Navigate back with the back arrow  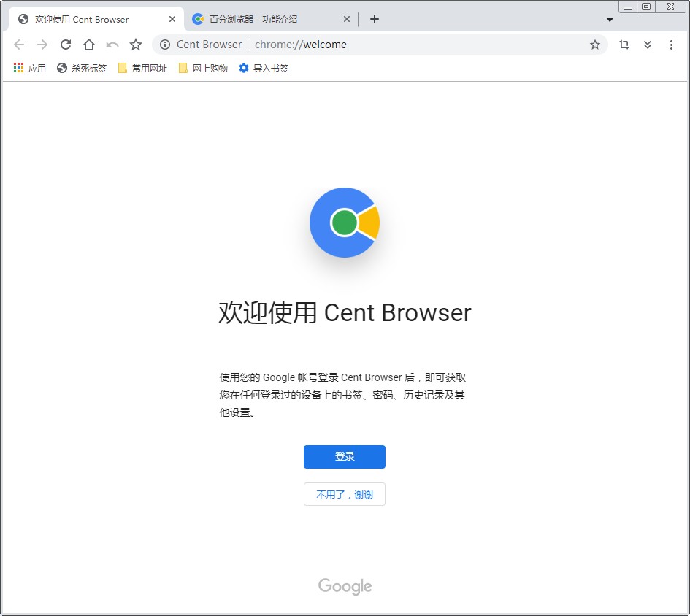pyautogui.click(x=19, y=45)
